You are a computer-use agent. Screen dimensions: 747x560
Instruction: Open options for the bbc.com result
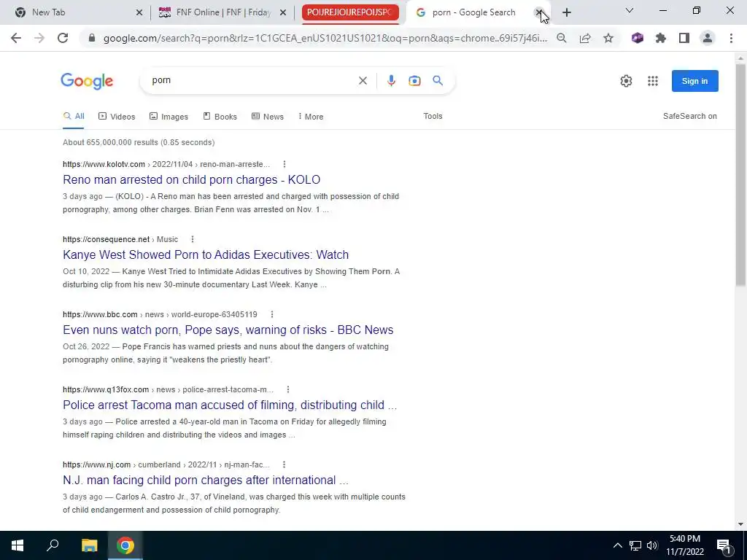click(272, 315)
